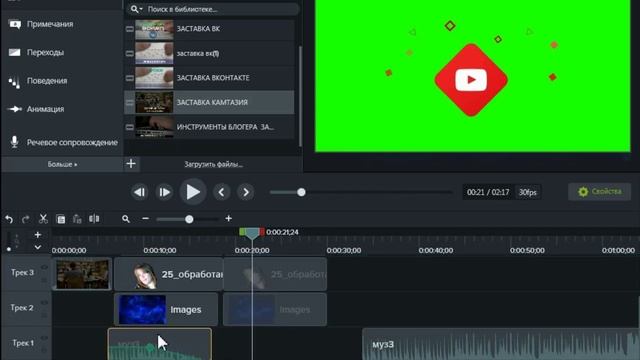Split the clip at playhead
Image resolution: width=640 pixels, height=360 pixels.
(x=94, y=219)
